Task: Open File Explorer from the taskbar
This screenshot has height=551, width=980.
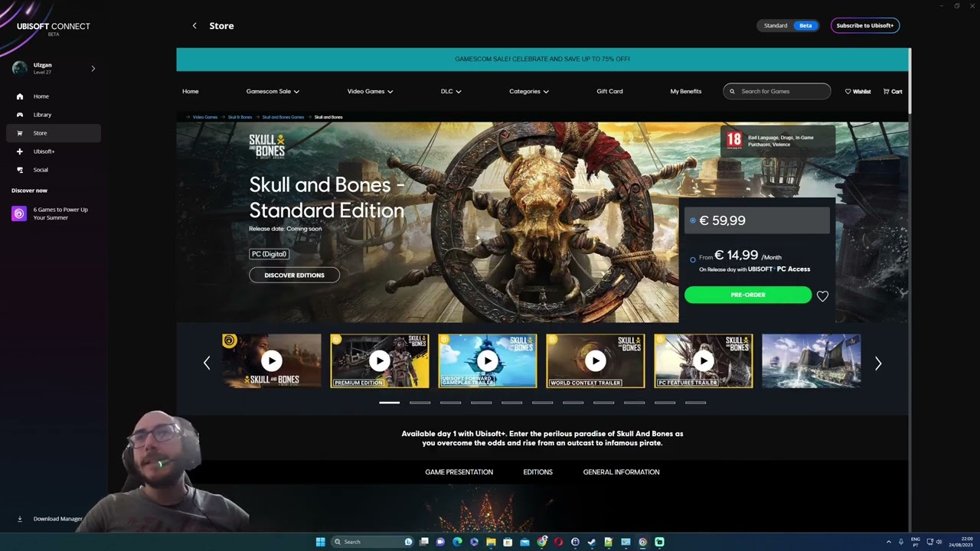Action: click(491, 542)
